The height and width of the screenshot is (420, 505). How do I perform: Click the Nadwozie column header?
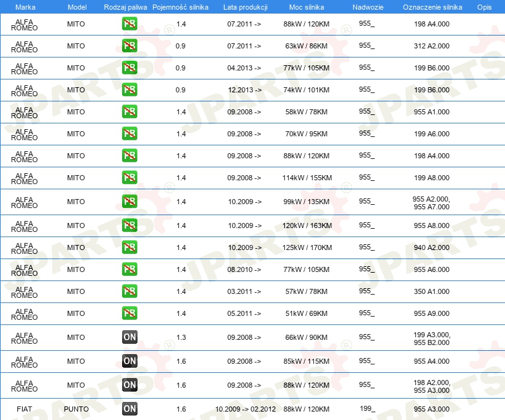coord(368,7)
